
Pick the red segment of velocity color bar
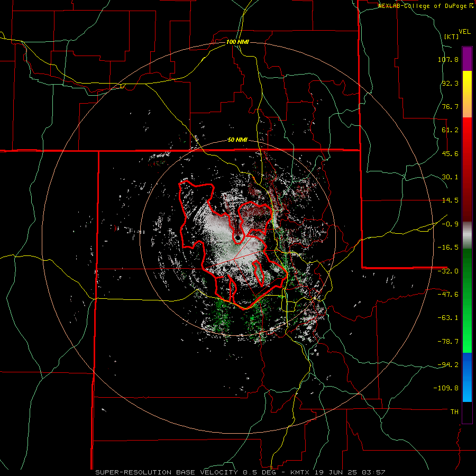(x=467, y=169)
